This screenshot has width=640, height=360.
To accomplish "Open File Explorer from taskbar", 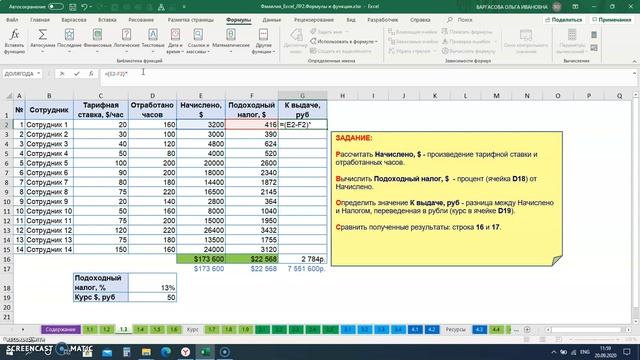I will 146,351.
